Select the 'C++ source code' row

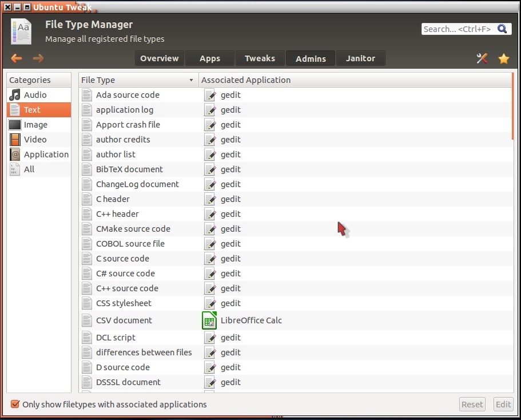pos(296,288)
